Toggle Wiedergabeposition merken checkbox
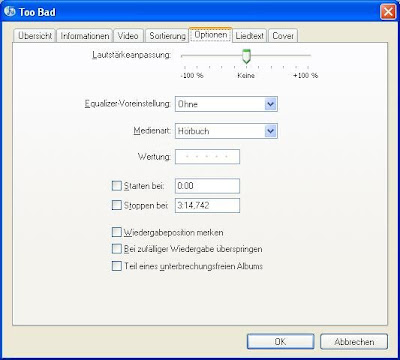The width and height of the screenshot is (400, 360). click(117, 232)
